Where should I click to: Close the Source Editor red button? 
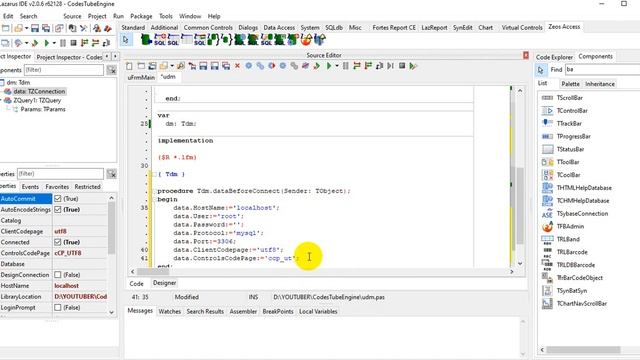click(x=526, y=55)
